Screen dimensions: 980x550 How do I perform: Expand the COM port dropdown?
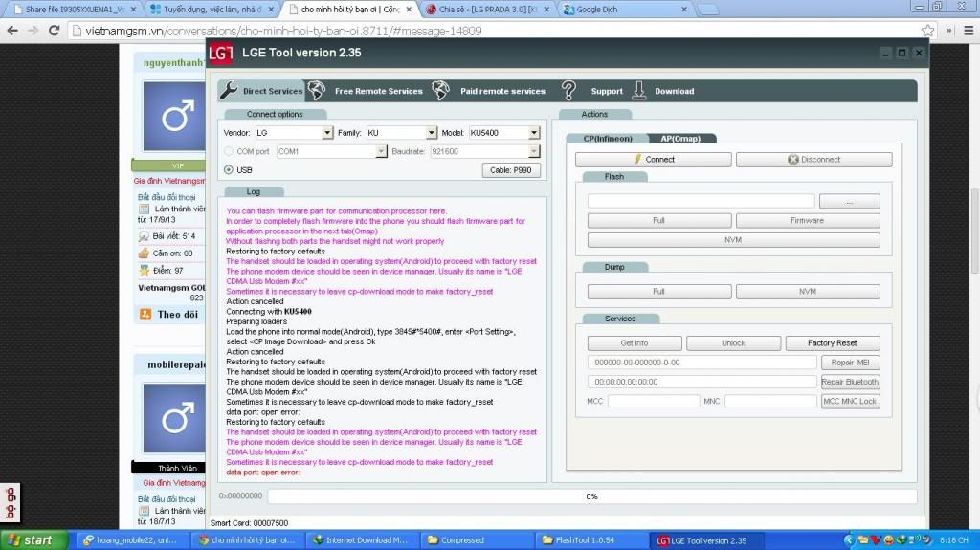click(x=381, y=151)
